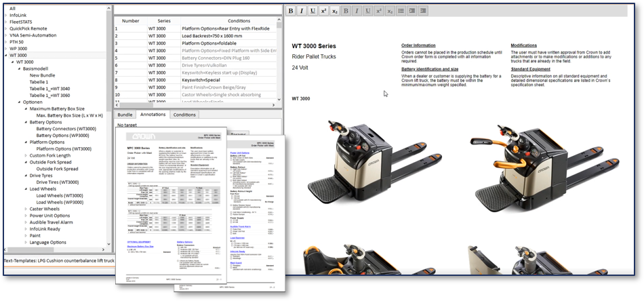This screenshot has width=644, height=301.
Task: Select Load Wheels (WP3000) item
Action: coord(60,203)
